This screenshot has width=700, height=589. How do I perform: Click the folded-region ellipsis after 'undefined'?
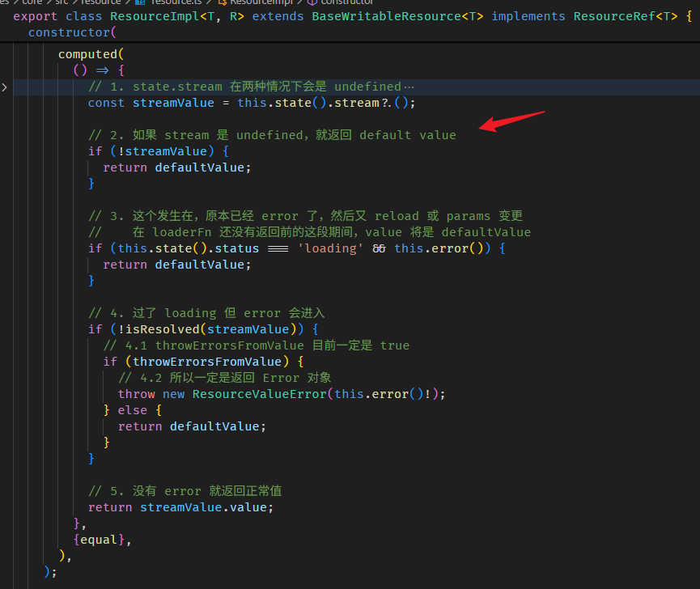click(409, 87)
